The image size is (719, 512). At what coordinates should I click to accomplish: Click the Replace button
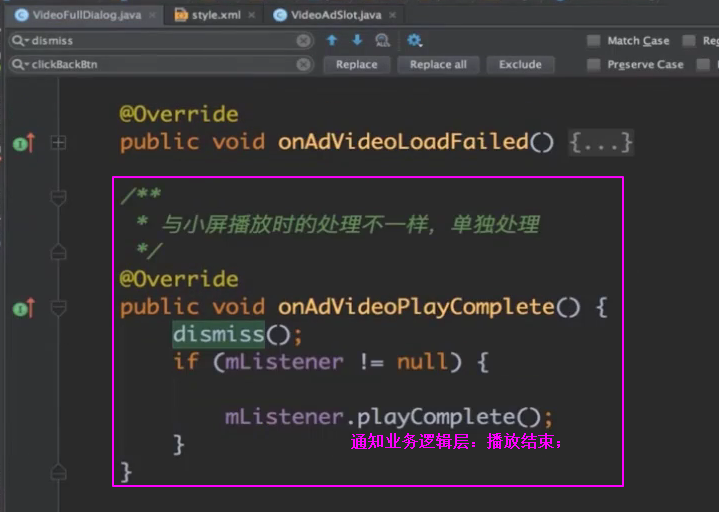pos(357,65)
